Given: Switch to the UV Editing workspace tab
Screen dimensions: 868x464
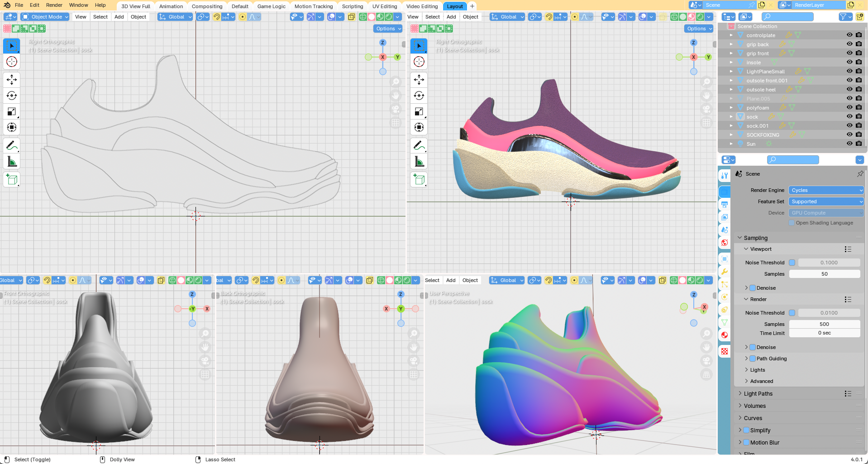Looking at the screenshot, I should pos(384,6).
